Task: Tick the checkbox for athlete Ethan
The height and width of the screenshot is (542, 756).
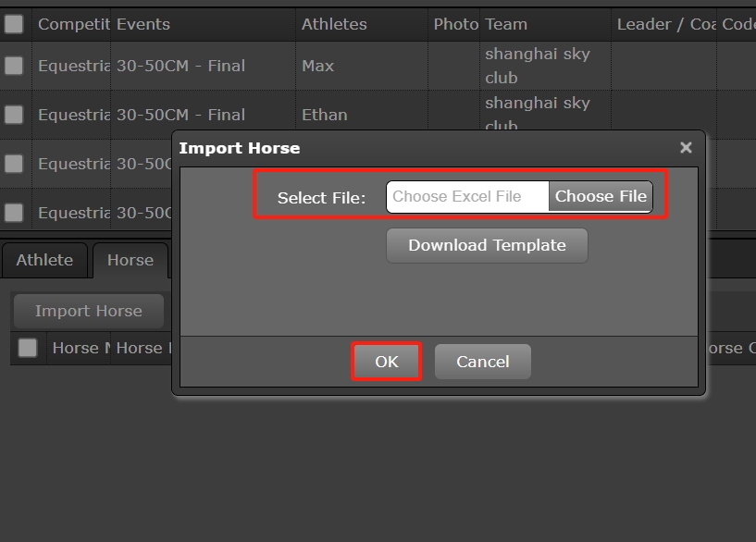Action: pos(14,115)
